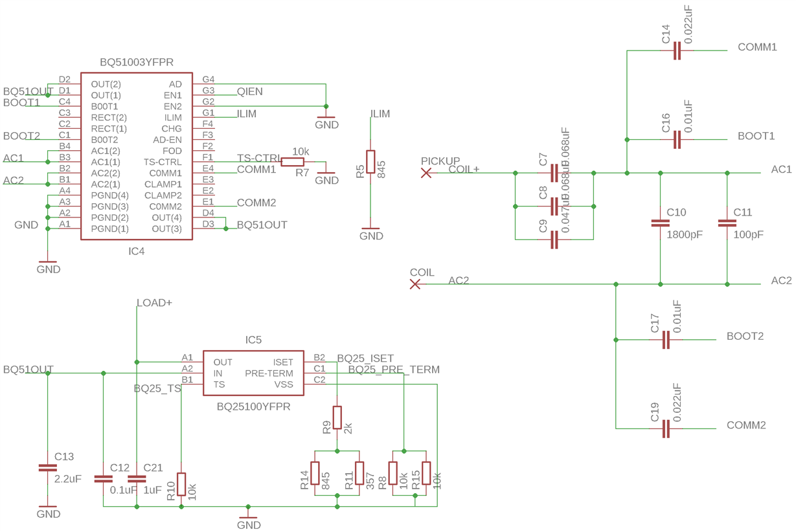The height and width of the screenshot is (532, 796).
Task: Click the QIEN net label
Action: [250, 91]
